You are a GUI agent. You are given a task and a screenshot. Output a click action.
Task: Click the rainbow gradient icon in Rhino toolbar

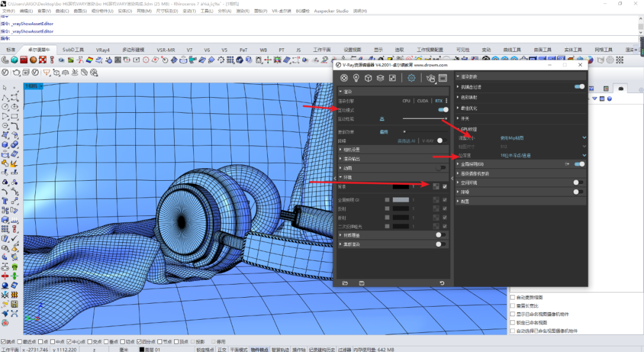tap(89, 60)
